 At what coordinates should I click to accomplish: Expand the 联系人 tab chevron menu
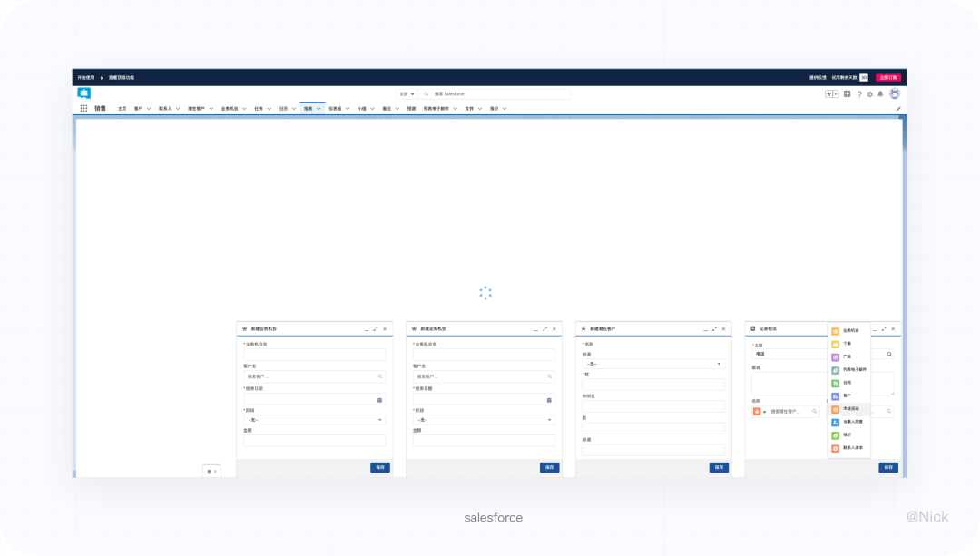(178, 109)
